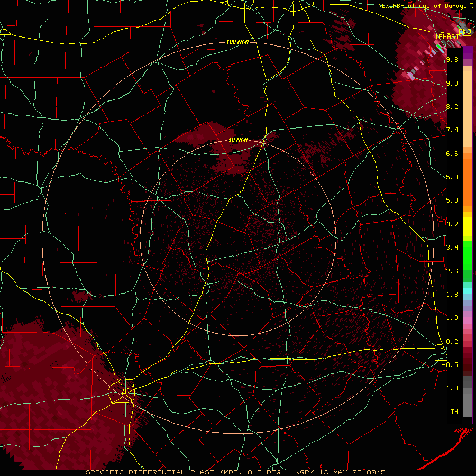This screenshot has height=476, width=476.
Task: Click the 0.2 legend value
Action: [452, 342]
